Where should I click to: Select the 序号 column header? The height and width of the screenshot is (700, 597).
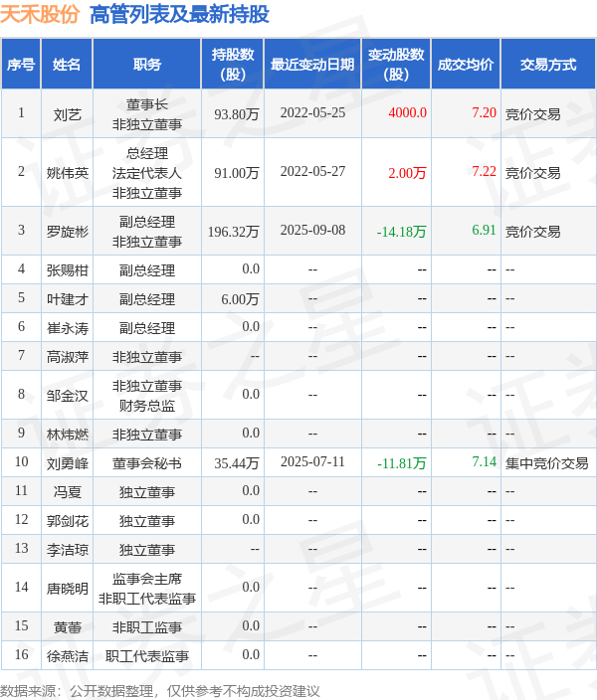coord(21,65)
